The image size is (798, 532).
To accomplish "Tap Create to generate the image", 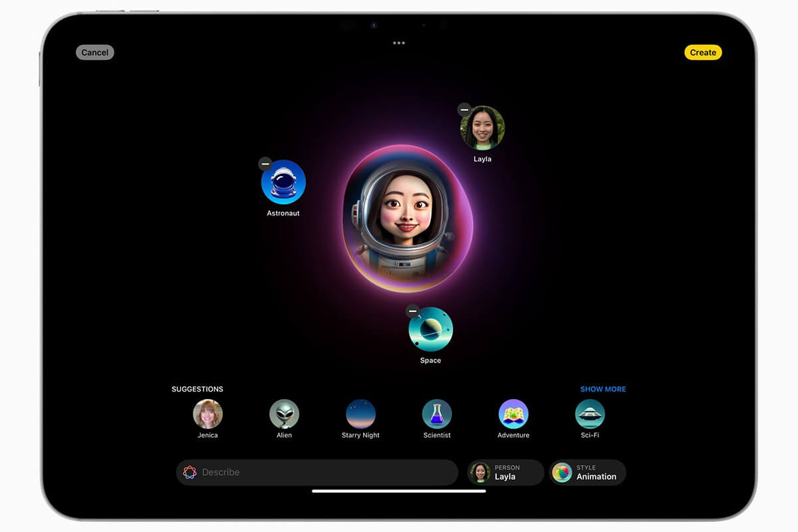I will pos(703,52).
